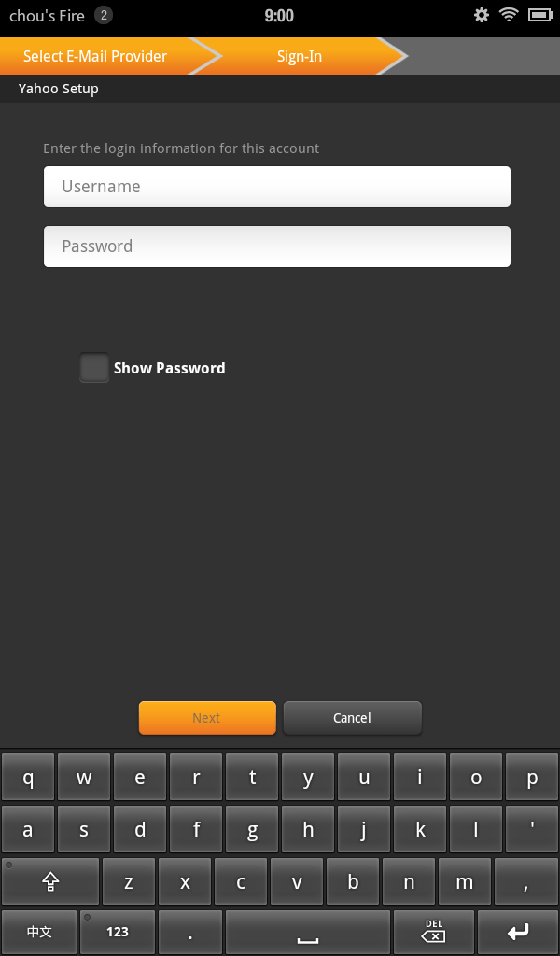Click the orange Next button
The width and height of the screenshot is (560, 956).
coord(207,718)
